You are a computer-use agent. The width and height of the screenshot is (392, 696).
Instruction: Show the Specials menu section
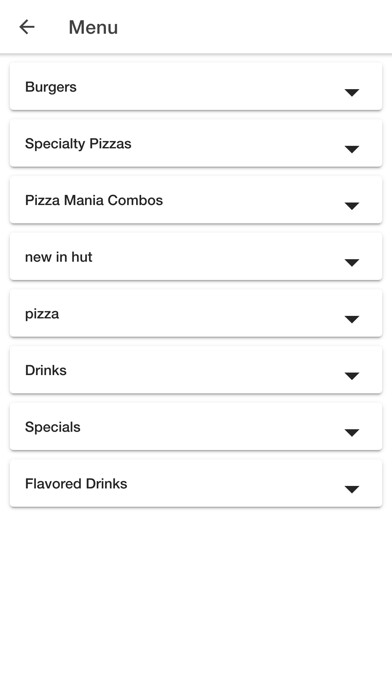click(196, 427)
